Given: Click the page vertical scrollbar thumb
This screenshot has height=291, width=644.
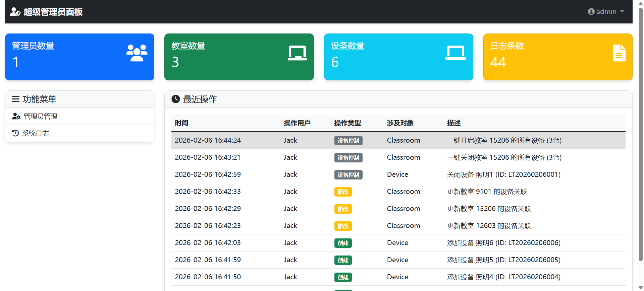Looking at the screenshot, I should 641,134.
